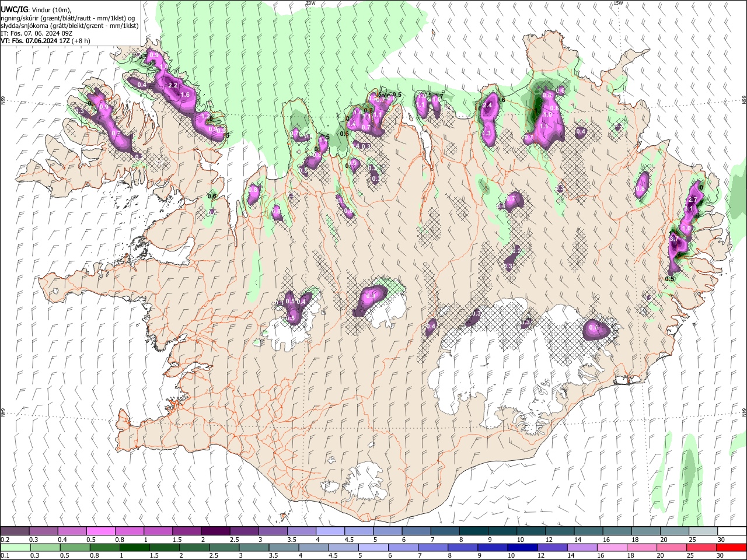This screenshot has width=747, height=560.
Task: Select lower legend swatch between 0.1 and 0.3
Action: 15,547
